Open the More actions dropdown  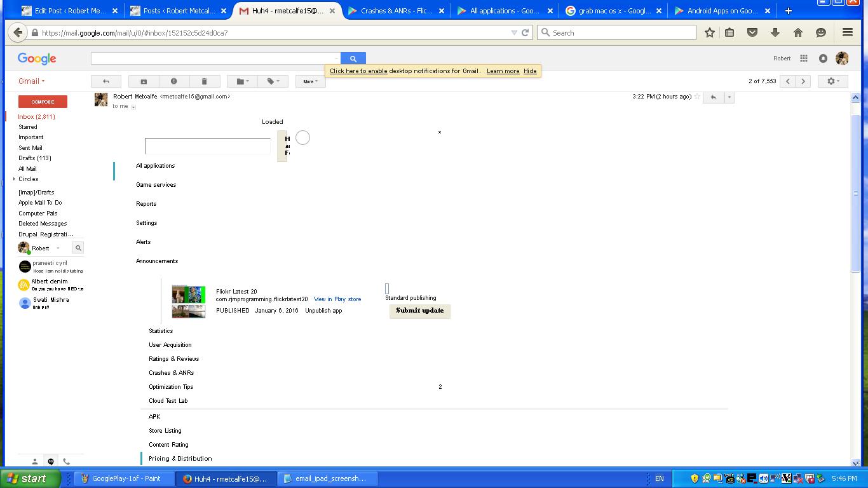pyautogui.click(x=310, y=81)
